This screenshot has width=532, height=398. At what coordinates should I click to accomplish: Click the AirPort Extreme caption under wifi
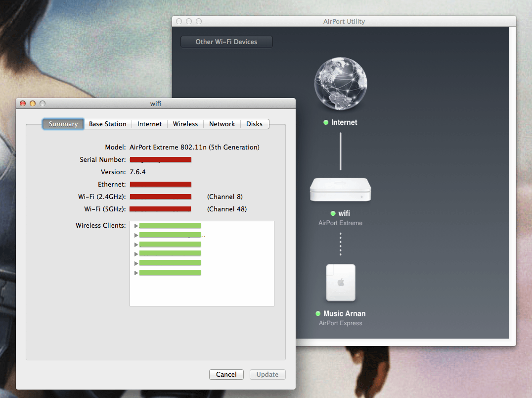(x=340, y=223)
